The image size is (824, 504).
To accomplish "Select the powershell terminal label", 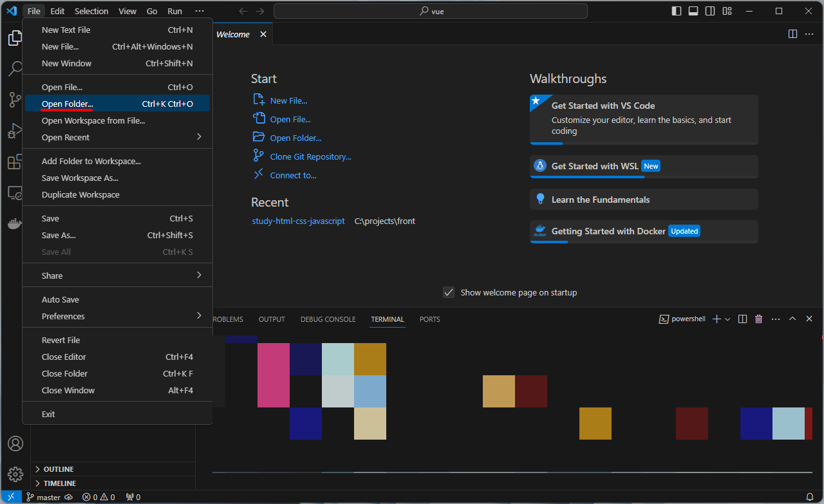I will (682, 319).
